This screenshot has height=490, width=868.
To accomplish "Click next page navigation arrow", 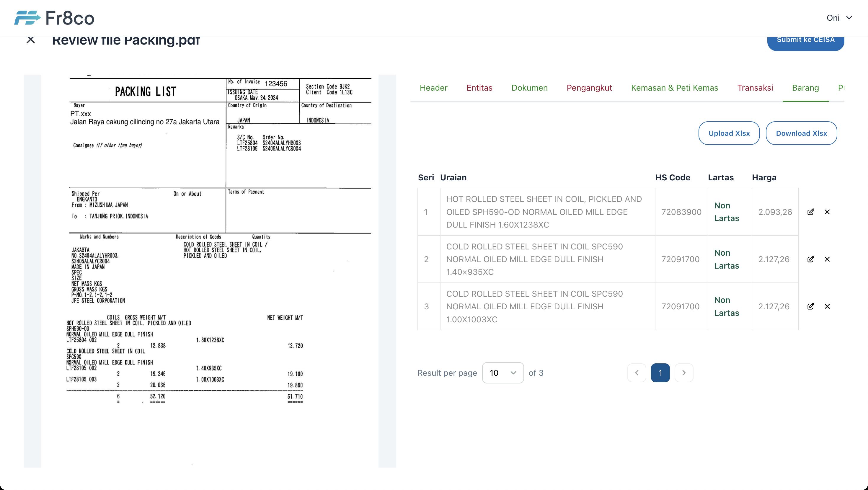I will pos(684,373).
